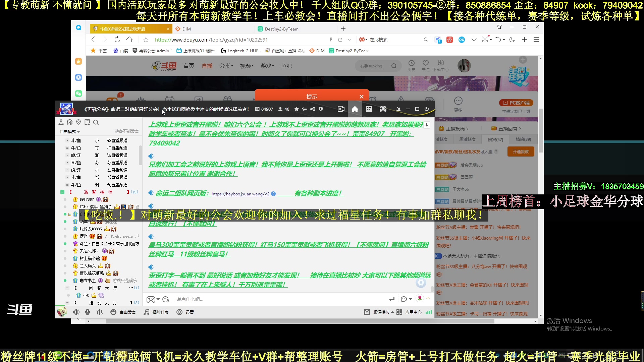Open the list panel icon in YY header
The width and height of the screenshot is (644, 362).
pos(369,109)
